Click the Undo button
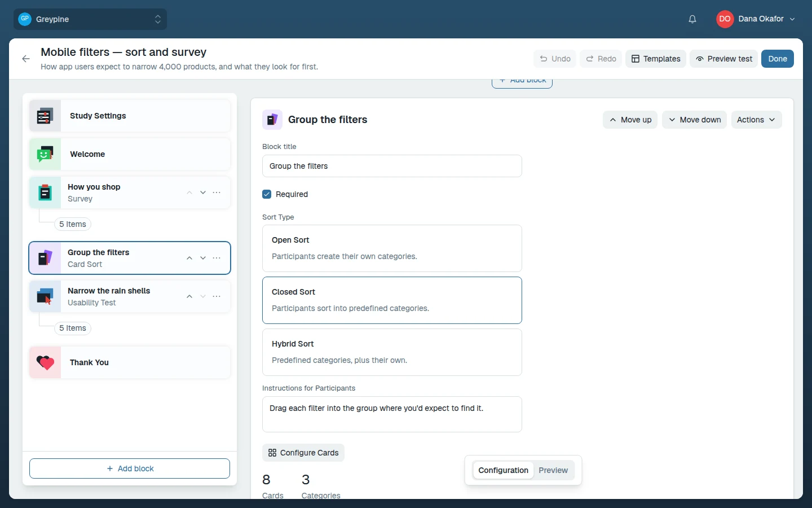 click(x=555, y=59)
